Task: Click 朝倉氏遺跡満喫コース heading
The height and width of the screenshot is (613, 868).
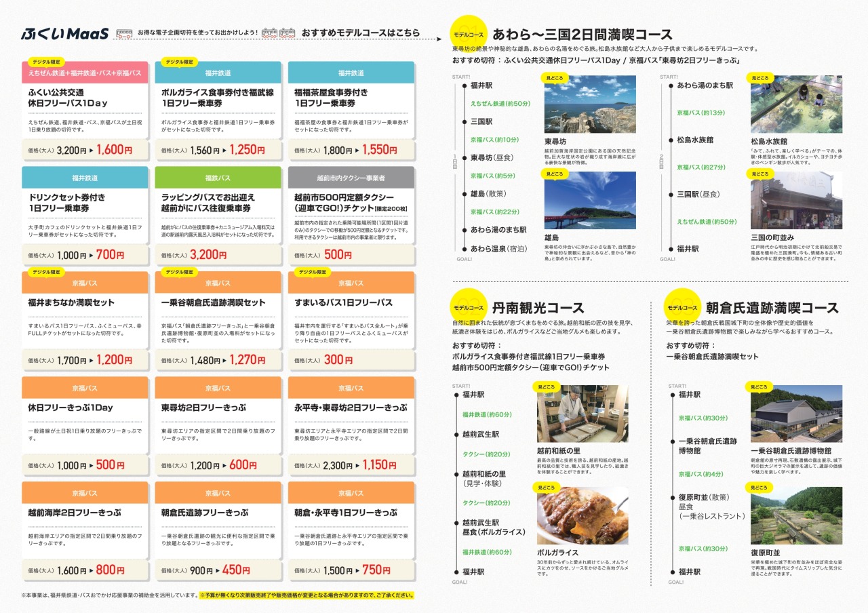Action: pos(772,308)
